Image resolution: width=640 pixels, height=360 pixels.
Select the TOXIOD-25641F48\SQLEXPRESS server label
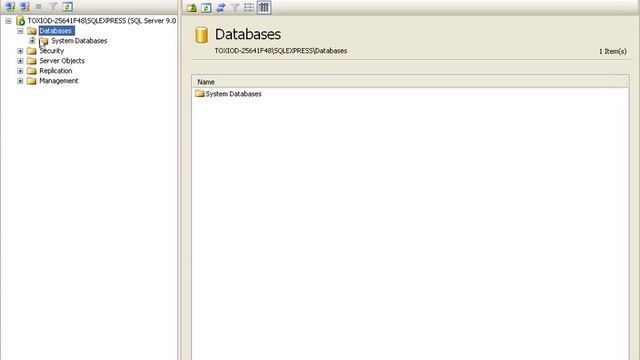click(102, 21)
